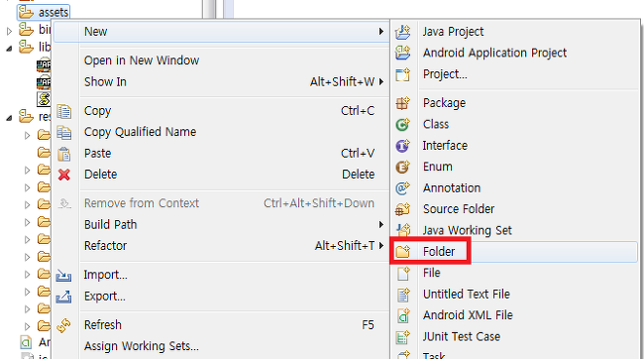The width and height of the screenshot is (644, 359).
Task: Expand the bin folder in project tree
Action: coord(9,31)
